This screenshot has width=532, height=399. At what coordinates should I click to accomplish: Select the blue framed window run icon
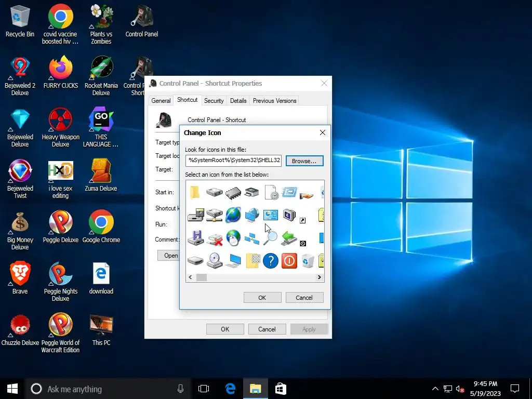tap(289, 192)
